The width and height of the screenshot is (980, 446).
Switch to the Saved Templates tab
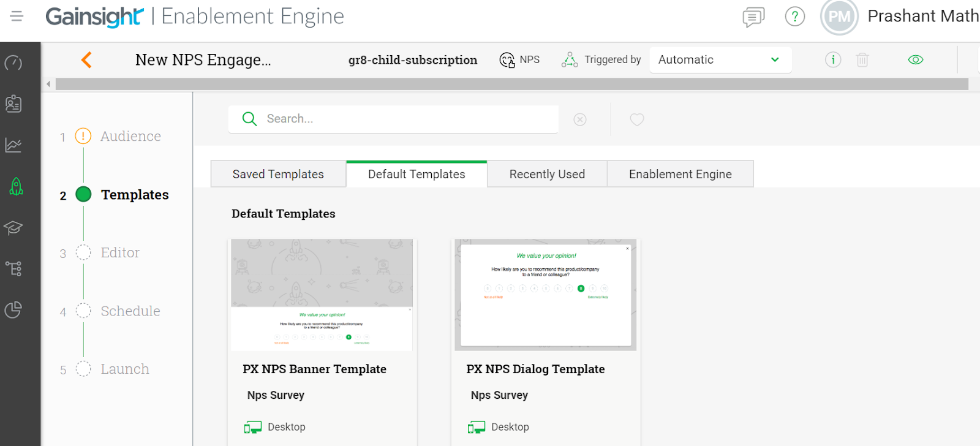pyautogui.click(x=278, y=174)
